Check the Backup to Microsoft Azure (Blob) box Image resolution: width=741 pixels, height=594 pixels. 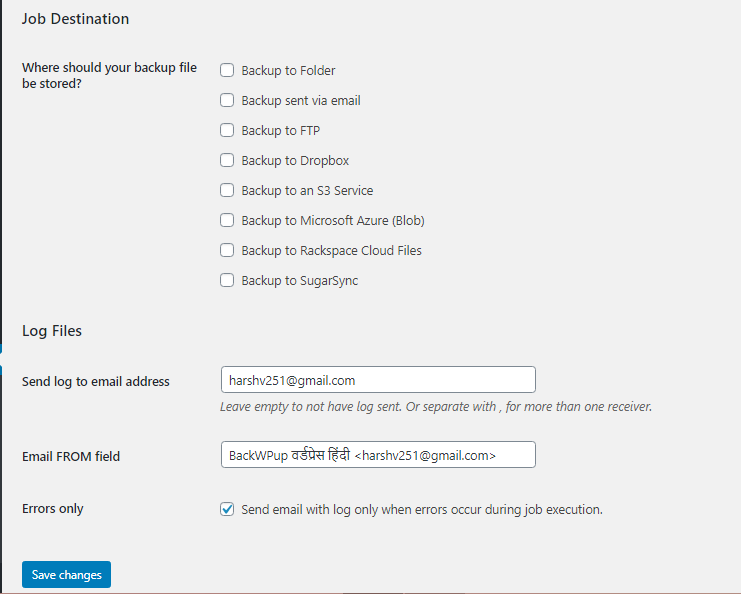pos(227,221)
